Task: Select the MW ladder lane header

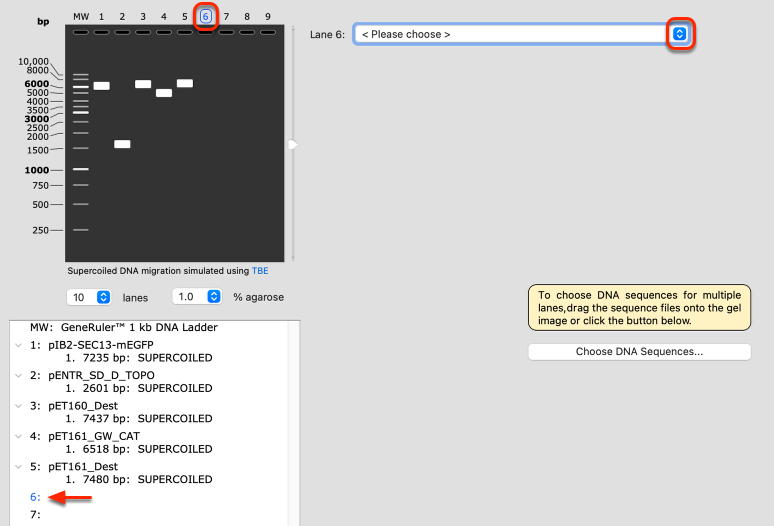Action: click(81, 17)
